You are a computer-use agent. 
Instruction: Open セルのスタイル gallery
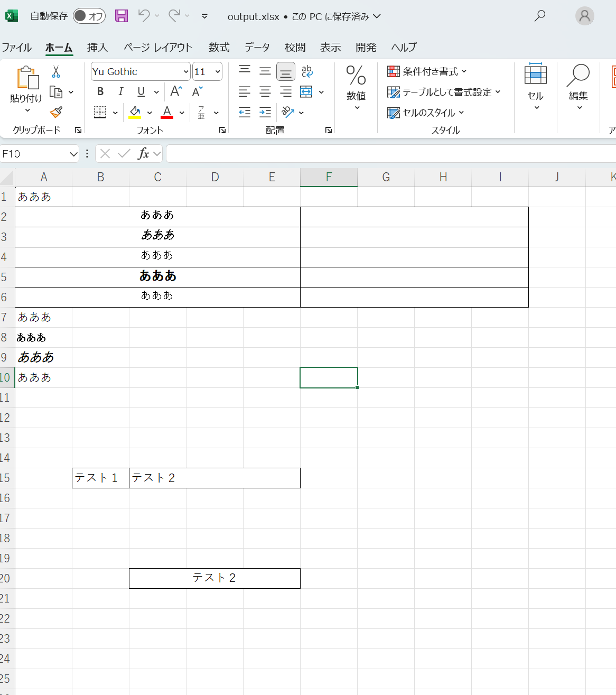click(x=424, y=113)
